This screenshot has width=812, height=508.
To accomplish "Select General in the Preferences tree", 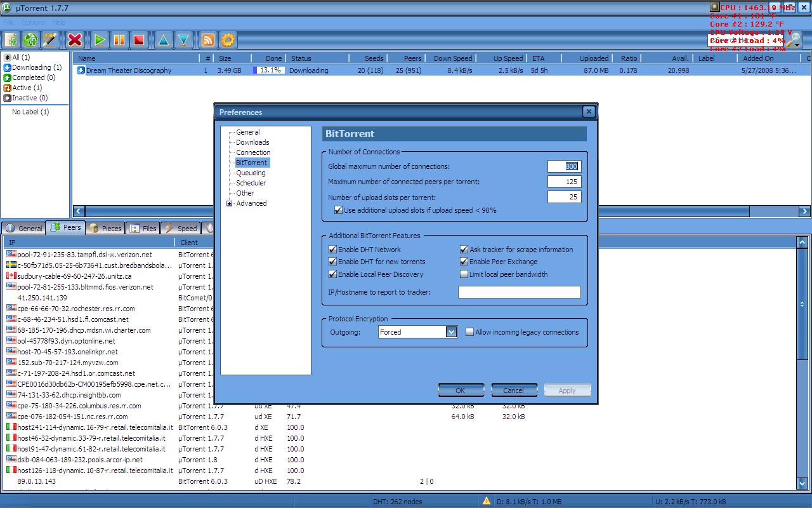I will tap(247, 132).
